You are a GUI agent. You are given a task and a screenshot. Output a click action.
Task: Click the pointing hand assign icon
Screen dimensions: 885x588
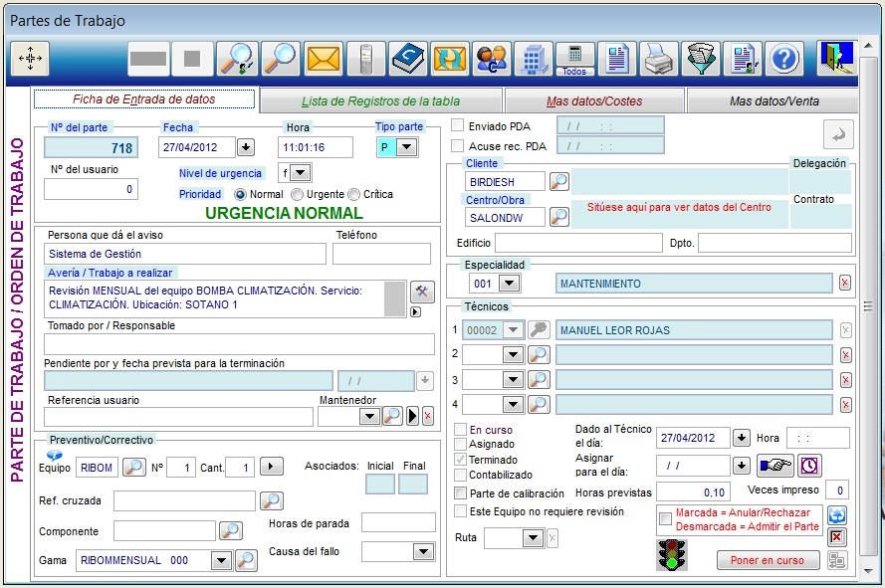coord(774,466)
